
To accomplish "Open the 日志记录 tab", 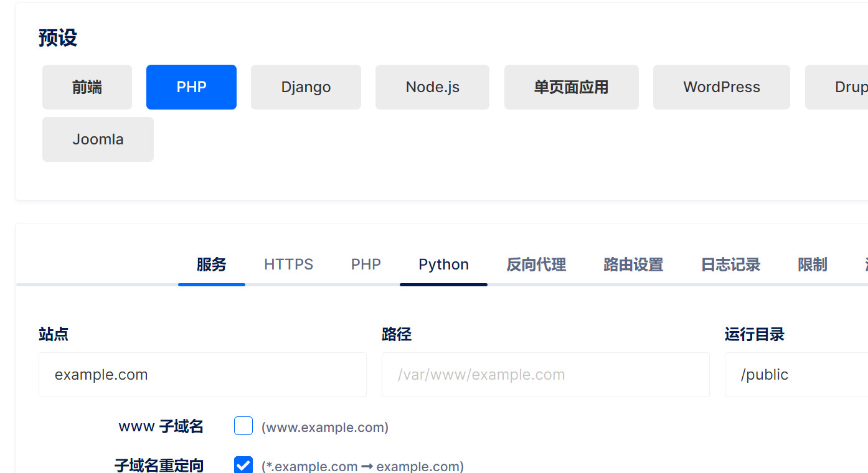I will (730, 265).
